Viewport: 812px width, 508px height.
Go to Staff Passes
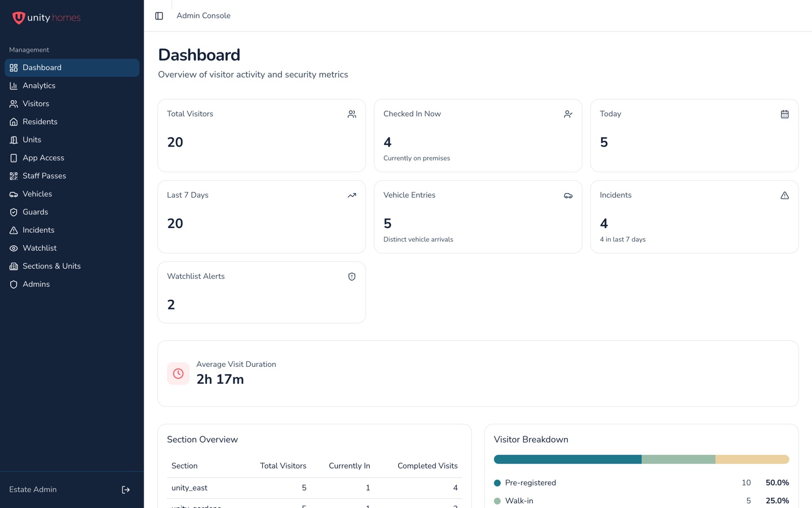coord(72,176)
